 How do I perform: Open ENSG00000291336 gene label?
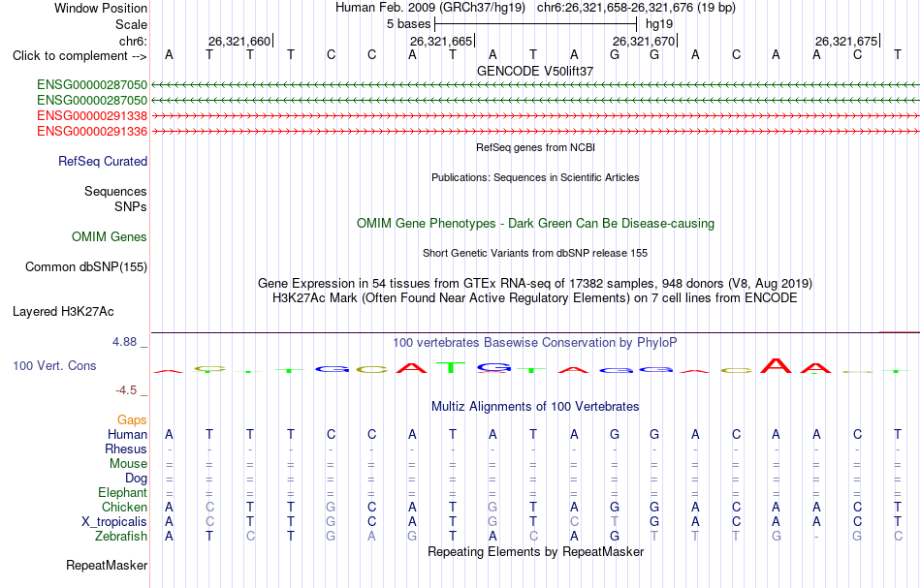pos(92,131)
